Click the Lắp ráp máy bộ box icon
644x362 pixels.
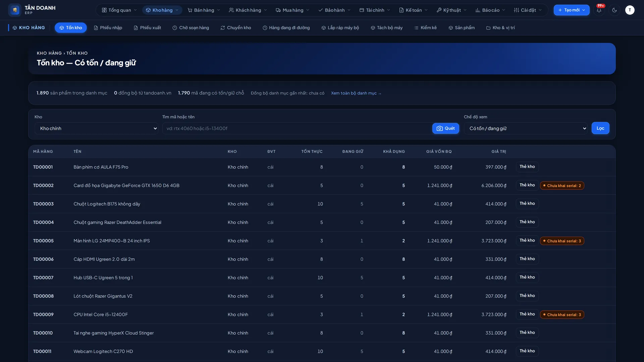[324, 28]
